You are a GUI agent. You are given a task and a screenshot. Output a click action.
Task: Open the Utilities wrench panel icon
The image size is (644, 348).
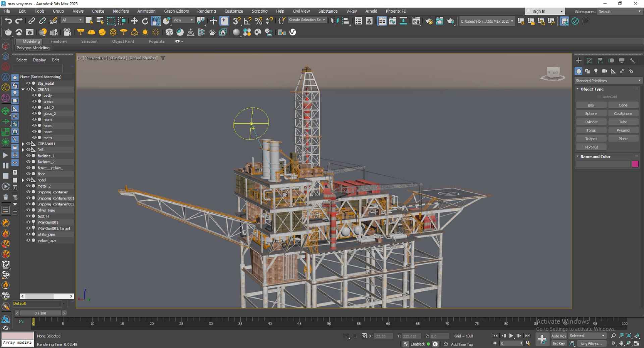click(x=632, y=61)
